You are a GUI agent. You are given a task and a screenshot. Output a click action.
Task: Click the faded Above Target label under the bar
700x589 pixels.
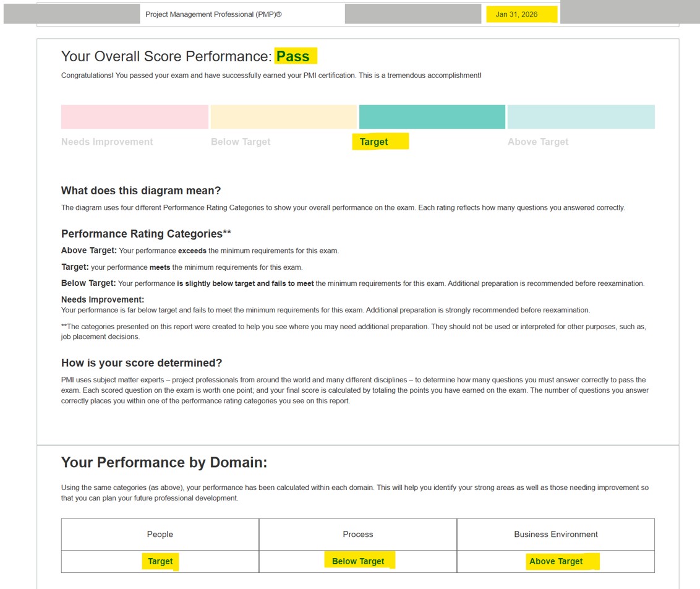click(x=538, y=142)
